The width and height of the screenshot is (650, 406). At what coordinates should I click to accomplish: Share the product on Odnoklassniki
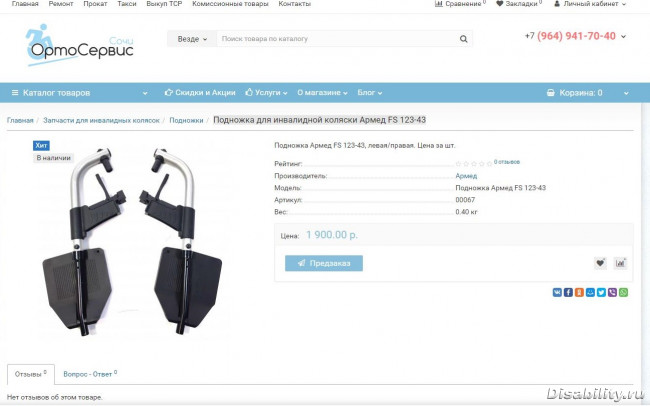click(579, 292)
